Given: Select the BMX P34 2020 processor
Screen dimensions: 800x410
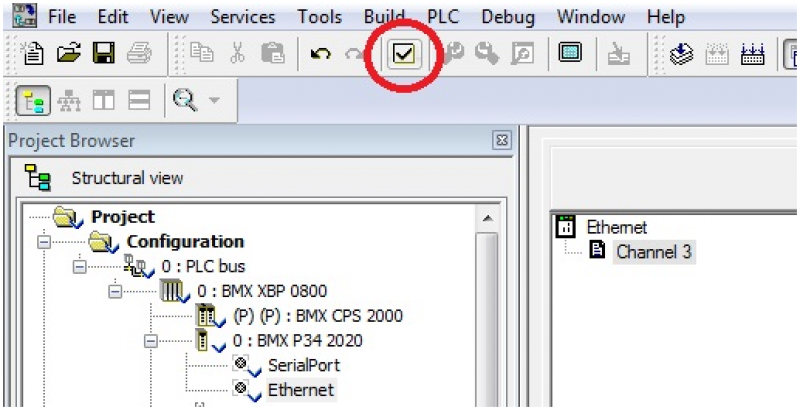Looking at the screenshot, I should (297, 341).
